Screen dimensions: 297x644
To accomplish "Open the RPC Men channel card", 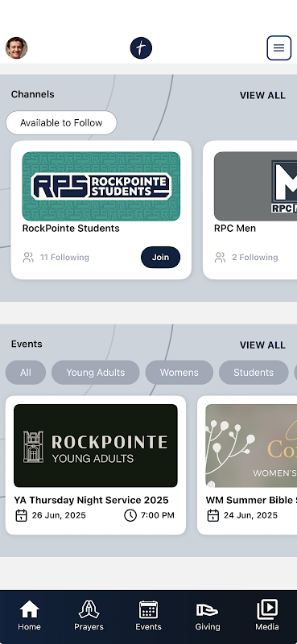I will coord(250,210).
